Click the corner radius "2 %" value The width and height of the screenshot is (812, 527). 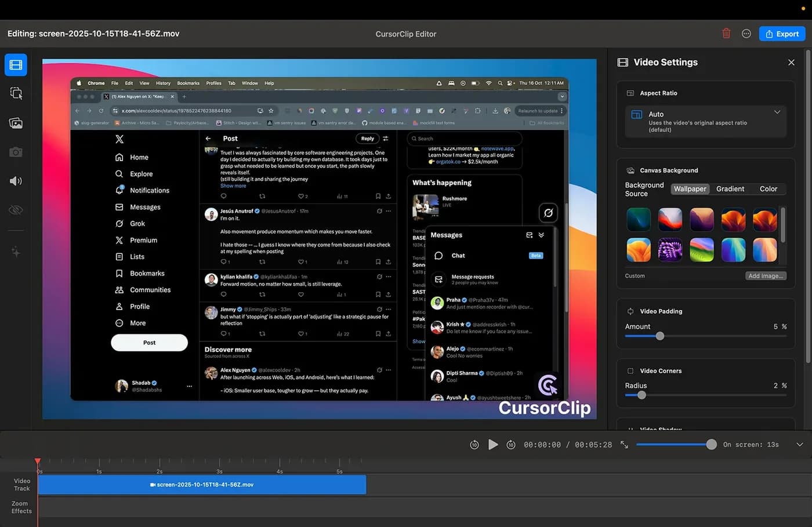click(x=780, y=386)
